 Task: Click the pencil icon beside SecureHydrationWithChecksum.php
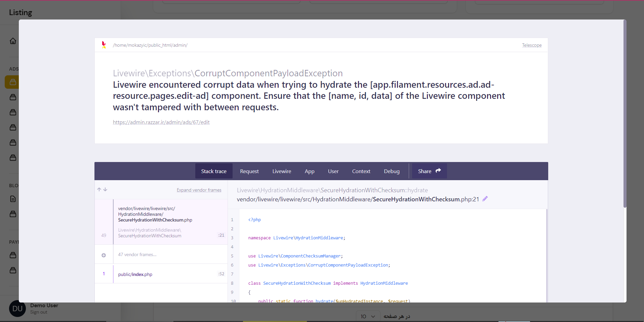pyautogui.click(x=485, y=199)
